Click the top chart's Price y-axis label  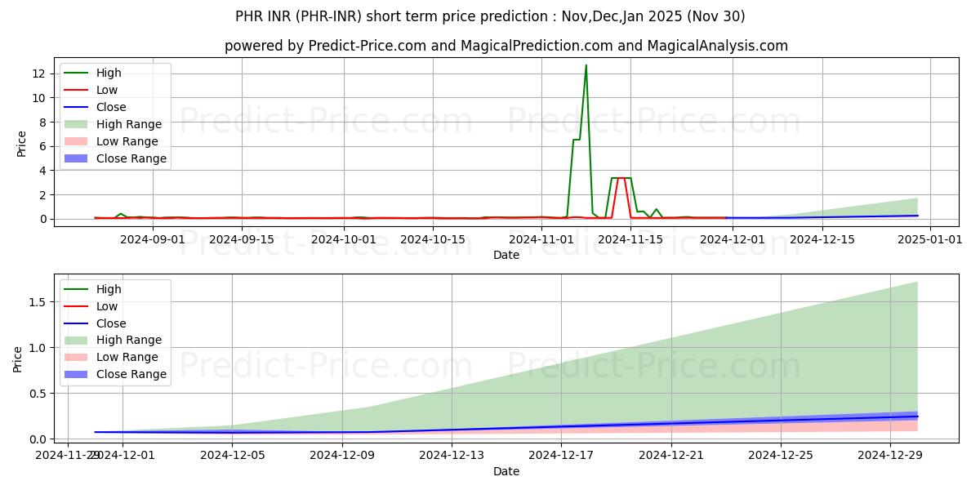(22, 142)
